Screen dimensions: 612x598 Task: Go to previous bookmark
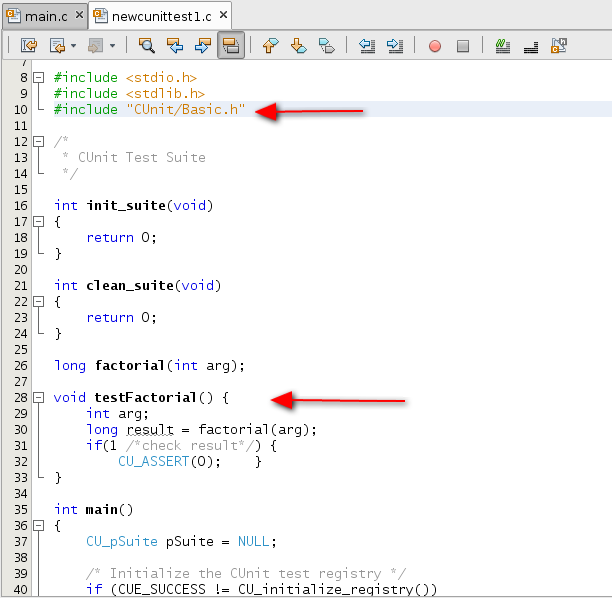click(270, 45)
